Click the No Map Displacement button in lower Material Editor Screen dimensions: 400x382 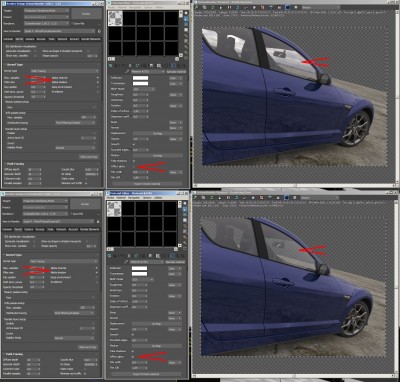pyautogui.click(x=157, y=324)
